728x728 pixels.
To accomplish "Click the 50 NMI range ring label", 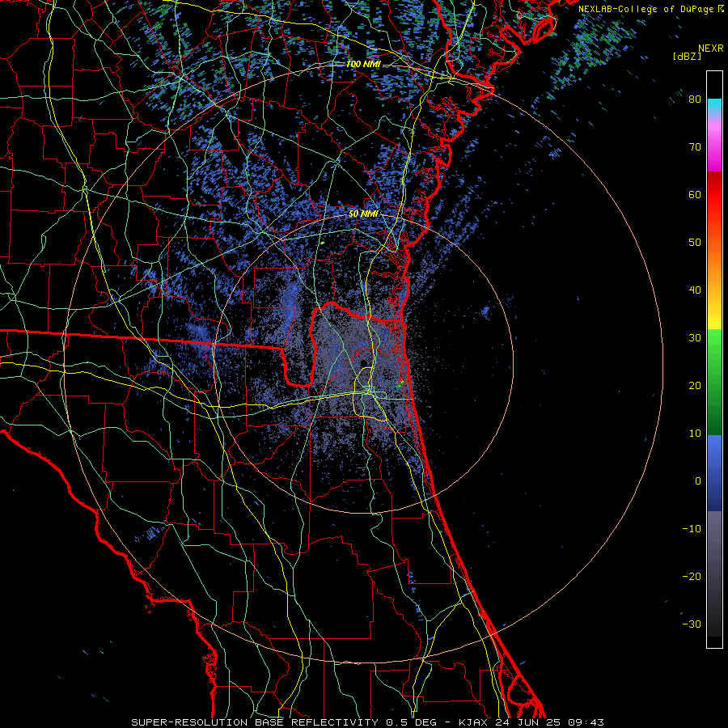I will coord(363,214).
